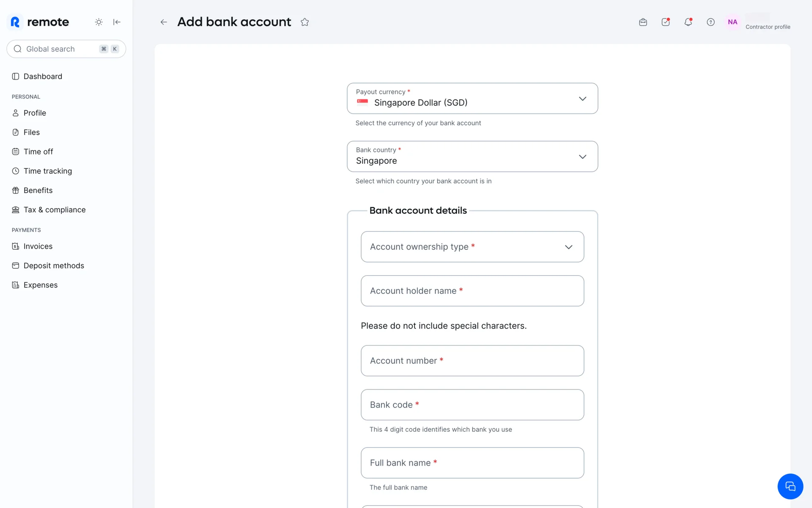Open the Account ownership type dropdown
This screenshot has width=812, height=508.
472,247
